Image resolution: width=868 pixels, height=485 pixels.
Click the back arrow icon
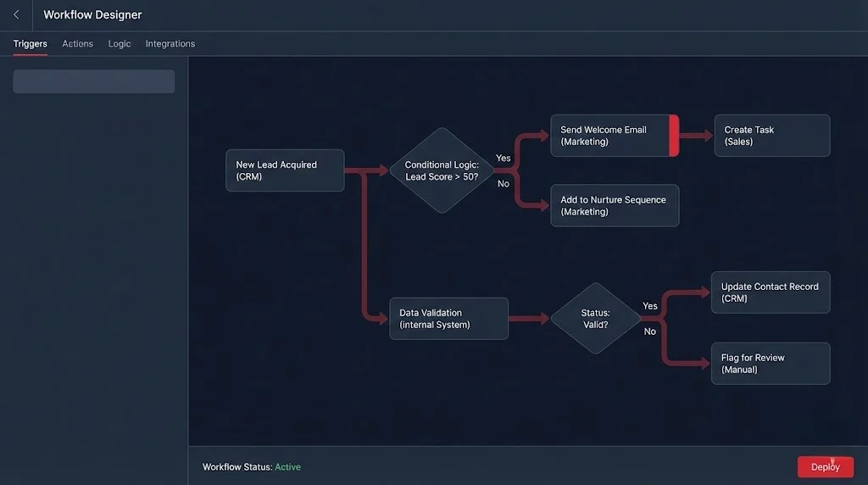point(16,14)
